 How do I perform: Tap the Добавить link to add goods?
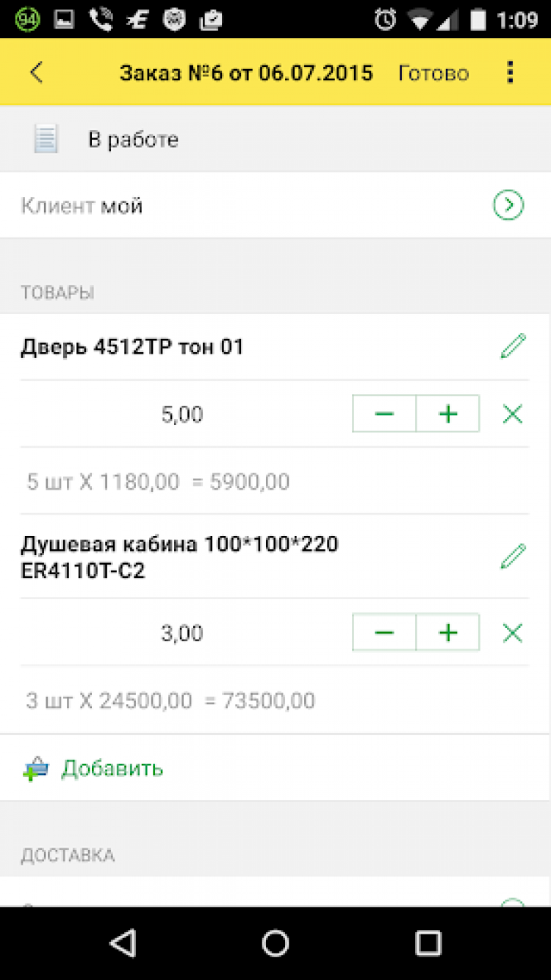pyautogui.click(x=112, y=768)
